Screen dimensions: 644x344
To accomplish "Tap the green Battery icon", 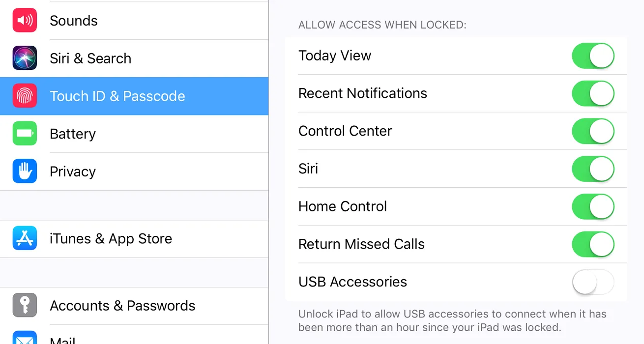I will pyautogui.click(x=25, y=134).
